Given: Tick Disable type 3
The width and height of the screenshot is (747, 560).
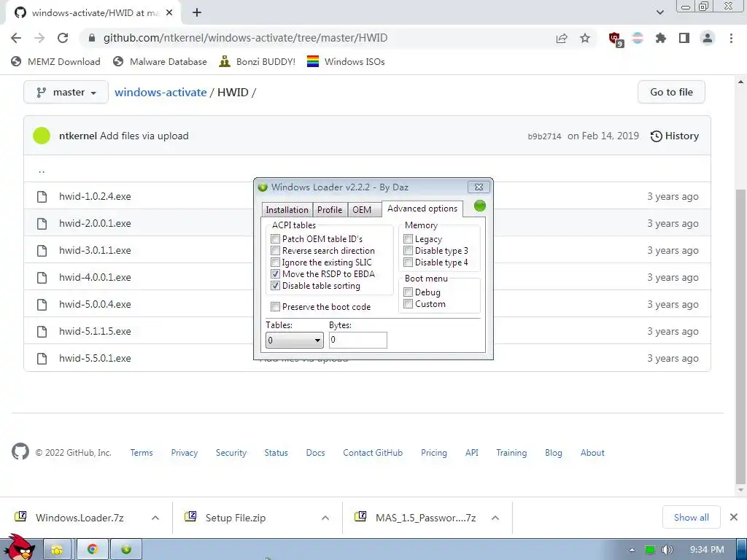Looking at the screenshot, I should (408, 251).
